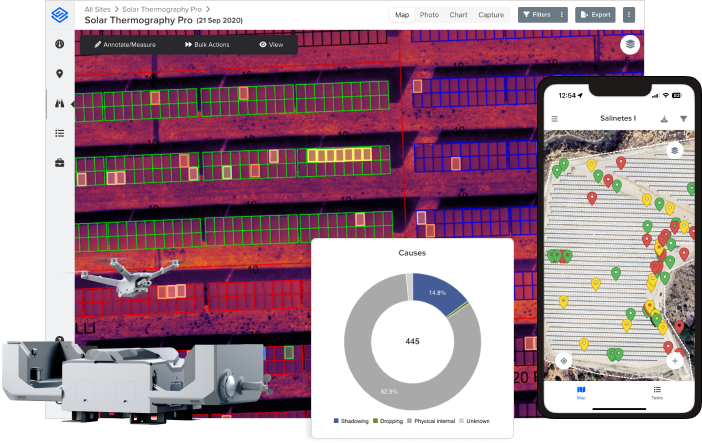
Task: Collapse the sidebar panel arrow
Action: (x=73, y=104)
